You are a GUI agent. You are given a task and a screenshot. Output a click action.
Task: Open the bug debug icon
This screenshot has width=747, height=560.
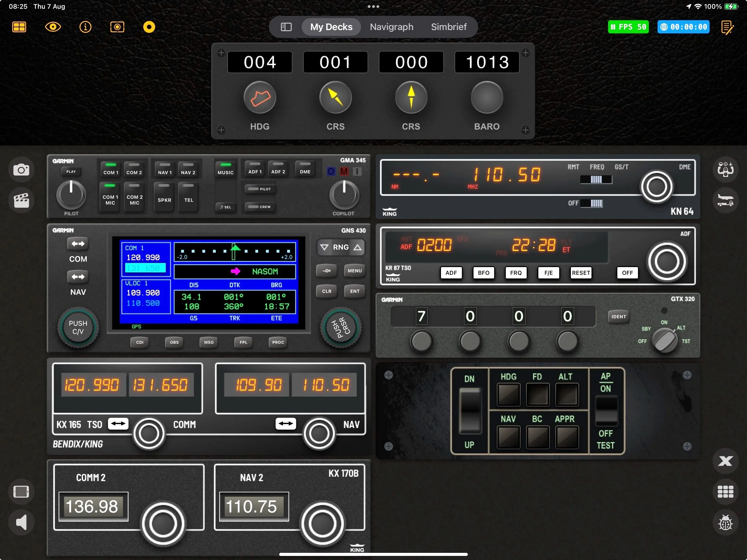pyautogui.click(x=725, y=523)
